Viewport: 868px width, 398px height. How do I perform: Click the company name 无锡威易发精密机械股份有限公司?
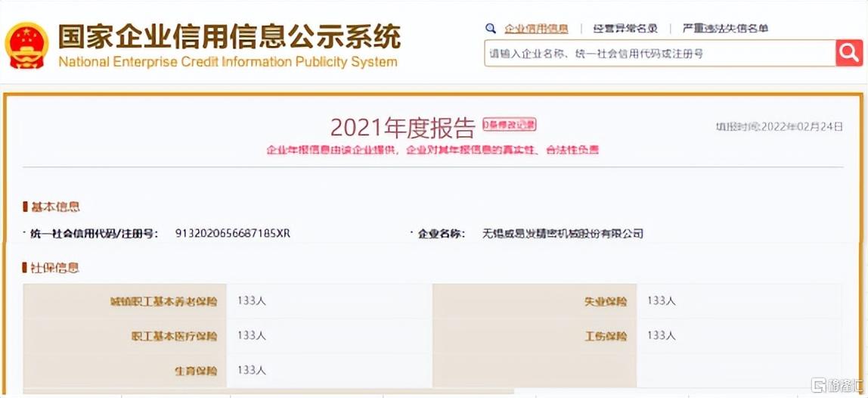click(x=563, y=234)
